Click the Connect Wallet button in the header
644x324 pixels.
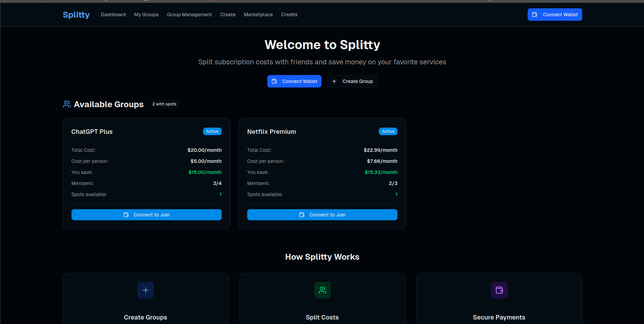(555, 15)
